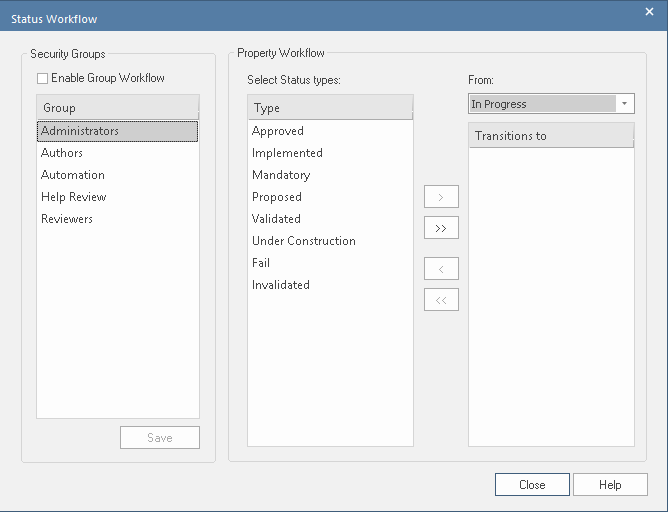
Task: Click the double left arrow remove-all button
Action: [x=441, y=300]
